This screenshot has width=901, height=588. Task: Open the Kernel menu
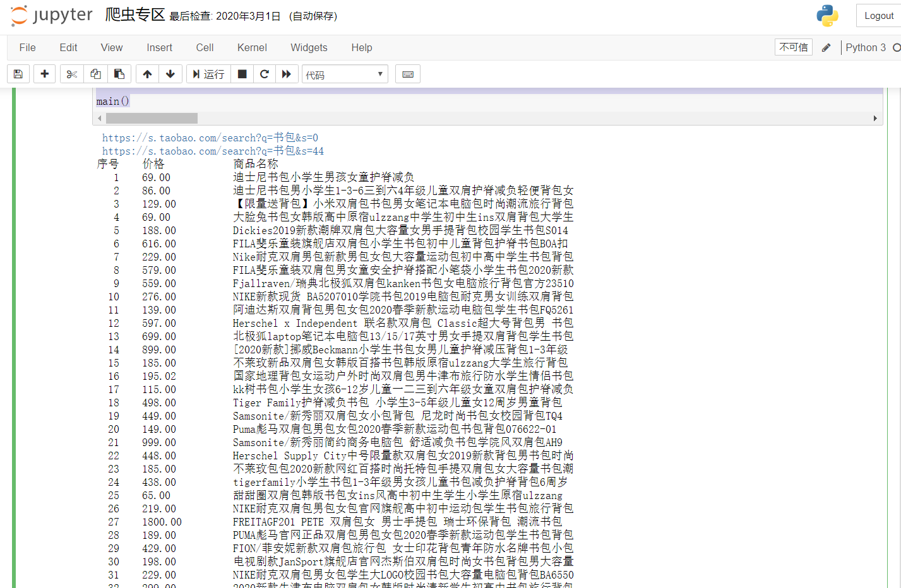tap(252, 47)
